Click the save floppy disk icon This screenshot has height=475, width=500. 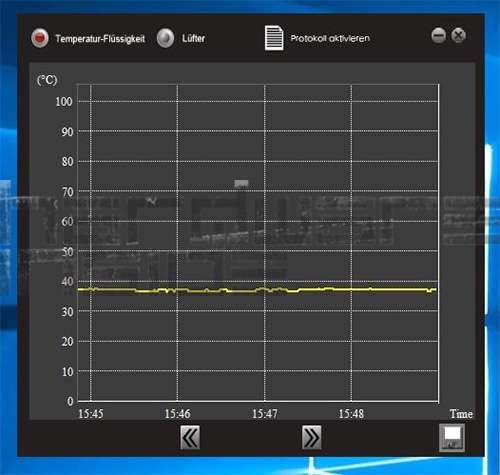[452, 438]
